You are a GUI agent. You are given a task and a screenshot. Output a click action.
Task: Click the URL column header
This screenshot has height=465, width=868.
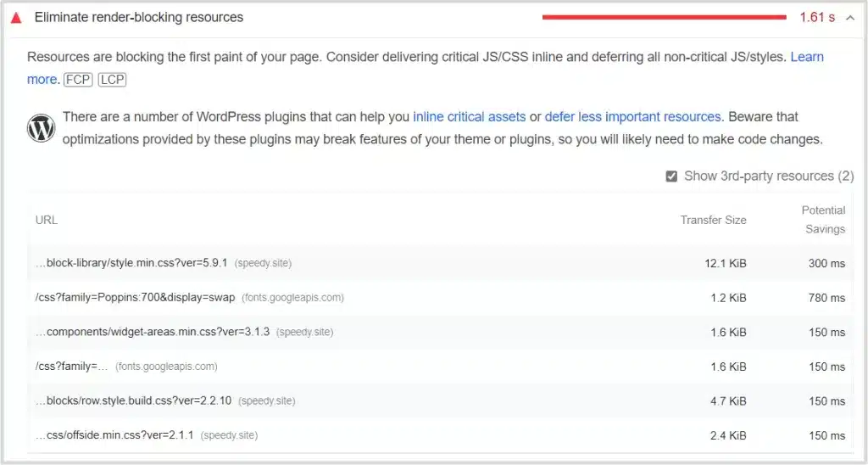47,220
